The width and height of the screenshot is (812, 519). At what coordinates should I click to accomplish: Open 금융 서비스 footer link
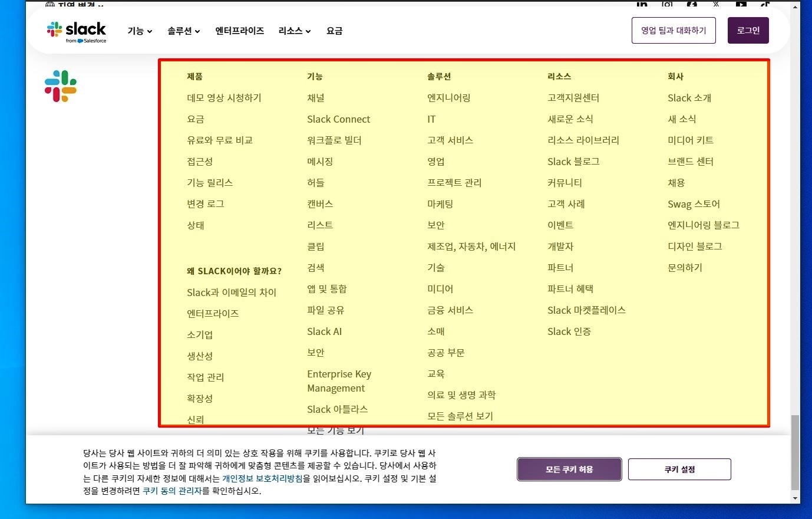tap(450, 310)
